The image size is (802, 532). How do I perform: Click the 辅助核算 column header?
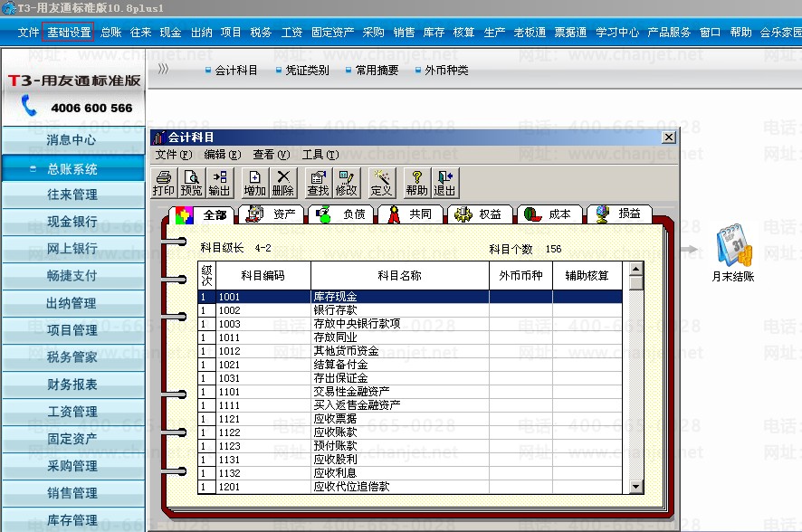pos(587,276)
